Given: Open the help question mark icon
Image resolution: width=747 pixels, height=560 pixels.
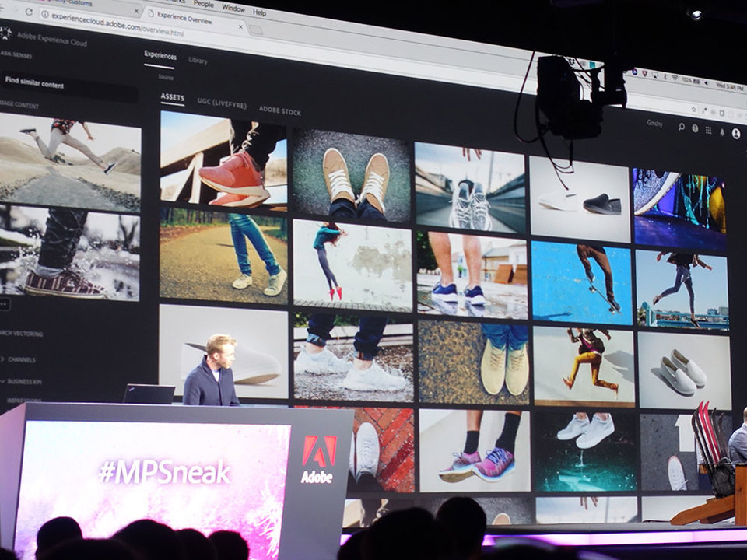Looking at the screenshot, I should tap(695, 128).
